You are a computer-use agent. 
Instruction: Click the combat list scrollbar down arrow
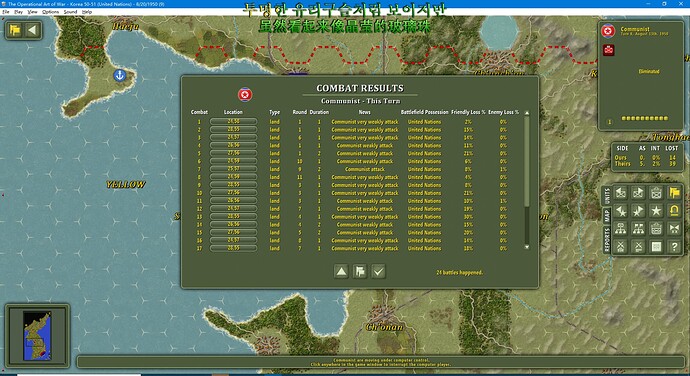[527, 247]
